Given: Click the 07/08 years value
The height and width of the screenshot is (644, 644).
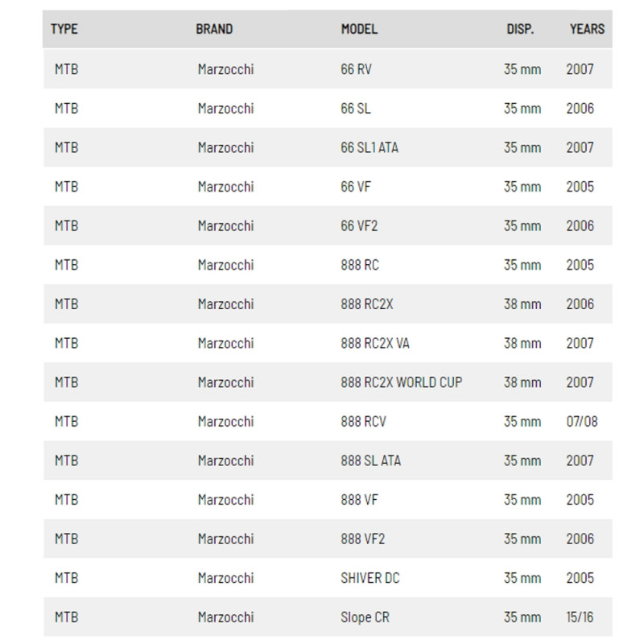Looking at the screenshot, I should 581,422.
